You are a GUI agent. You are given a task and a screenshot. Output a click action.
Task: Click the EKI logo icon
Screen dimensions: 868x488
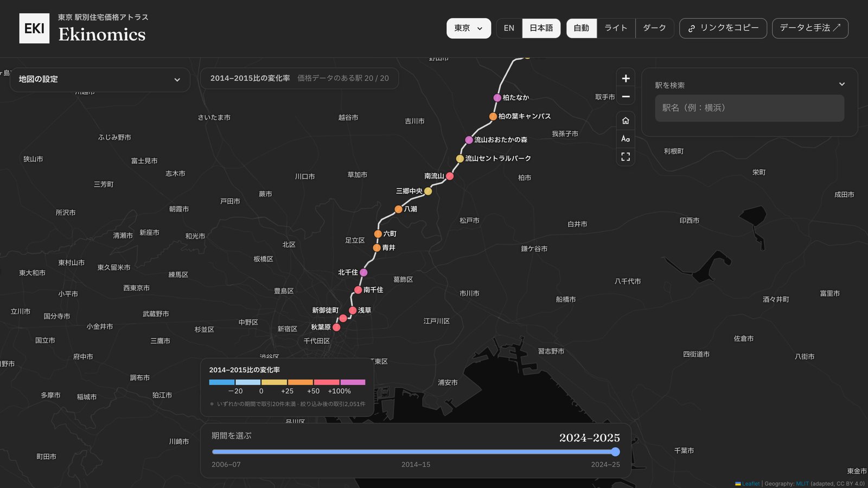point(34,28)
